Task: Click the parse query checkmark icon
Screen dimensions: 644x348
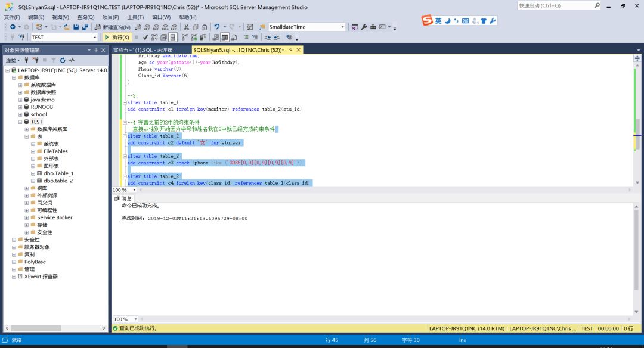Action: point(145,38)
